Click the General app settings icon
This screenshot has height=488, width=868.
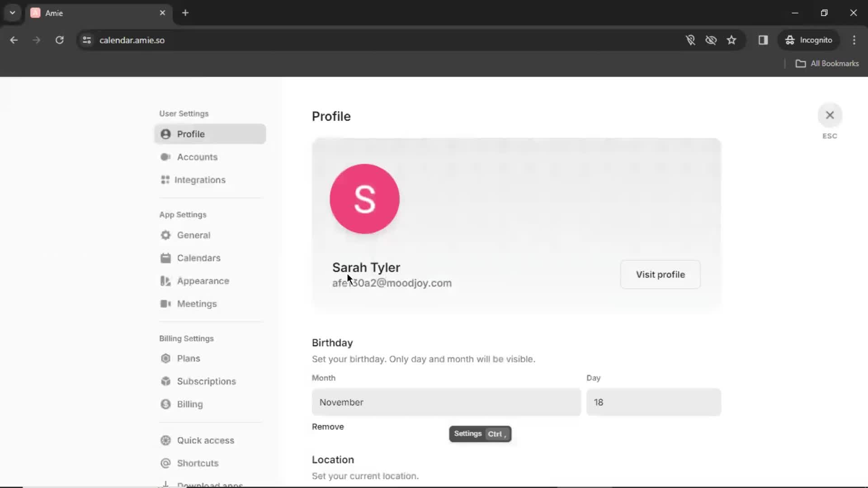pyautogui.click(x=166, y=235)
